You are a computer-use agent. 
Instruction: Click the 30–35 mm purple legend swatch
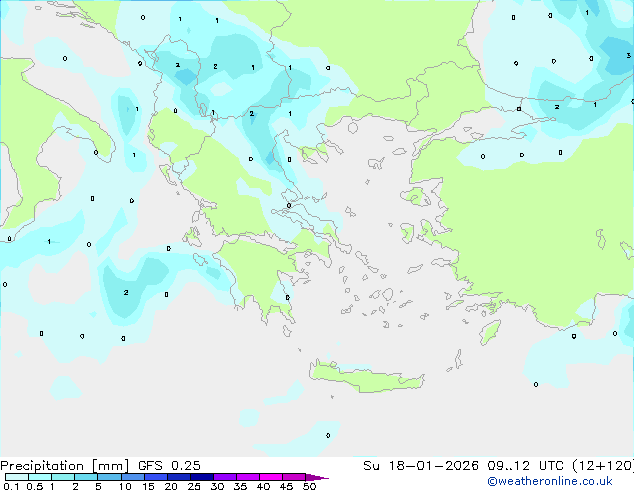224,477
